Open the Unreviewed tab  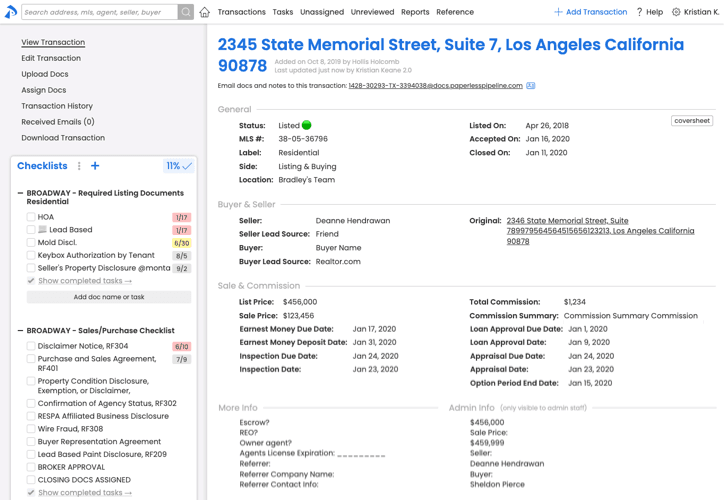point(372,12)
